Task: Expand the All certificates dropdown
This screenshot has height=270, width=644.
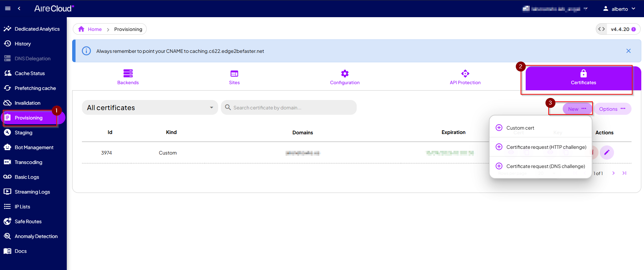Action: click(x=150, y=107)
